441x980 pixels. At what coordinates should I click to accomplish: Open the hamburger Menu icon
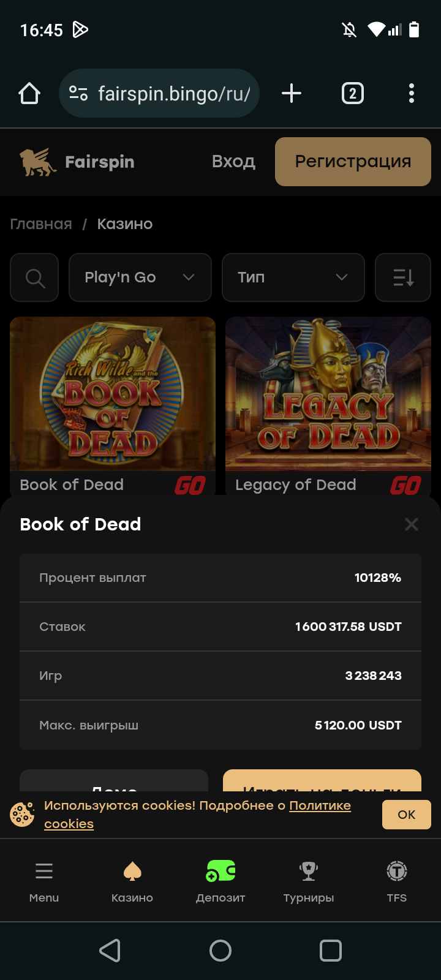[x=44, y=871]
